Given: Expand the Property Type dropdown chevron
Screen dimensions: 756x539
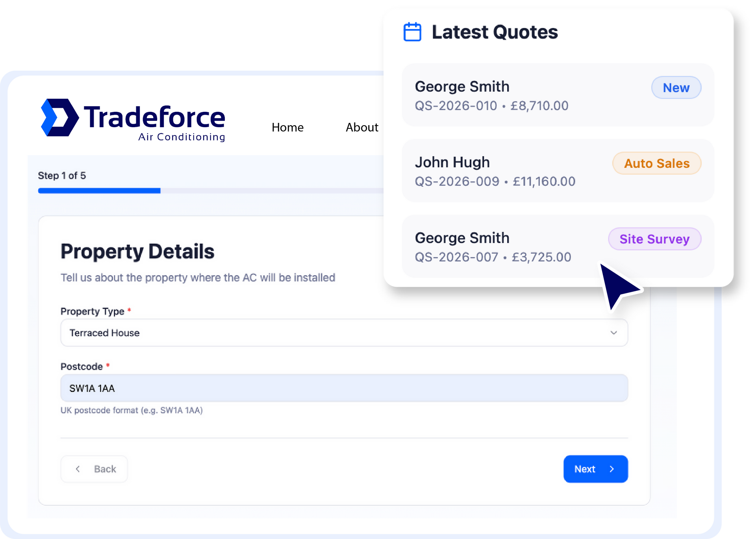Looking at the screenshot, I should 613,333.
